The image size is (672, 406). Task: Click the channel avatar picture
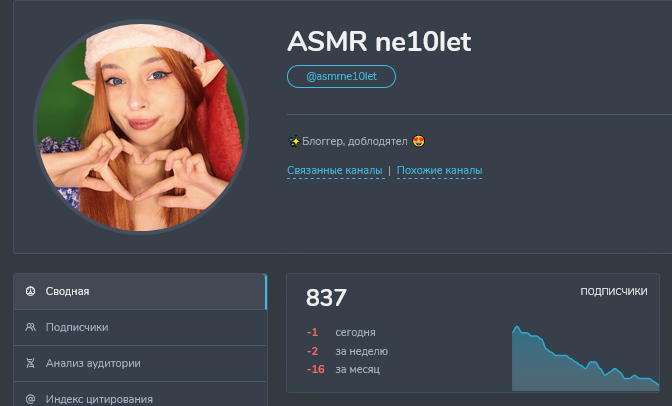pos(141,126)
